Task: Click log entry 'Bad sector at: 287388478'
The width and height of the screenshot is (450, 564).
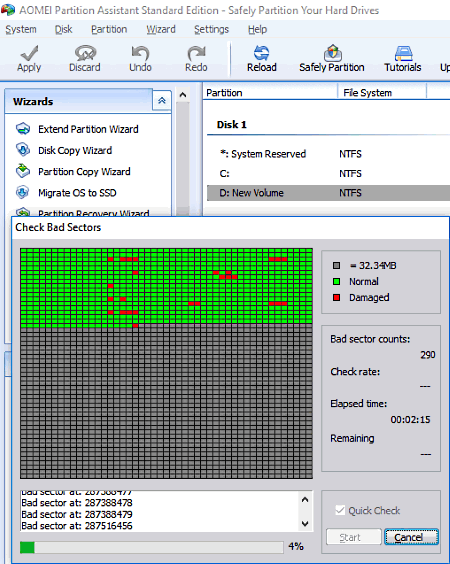Action: tap(77, 502)
